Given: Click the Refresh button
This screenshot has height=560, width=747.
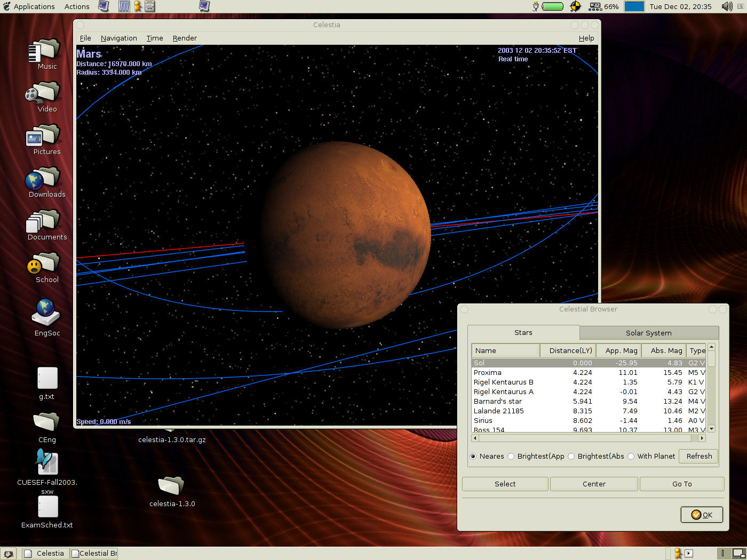Looking at the screenshot, I should point(699,457).
